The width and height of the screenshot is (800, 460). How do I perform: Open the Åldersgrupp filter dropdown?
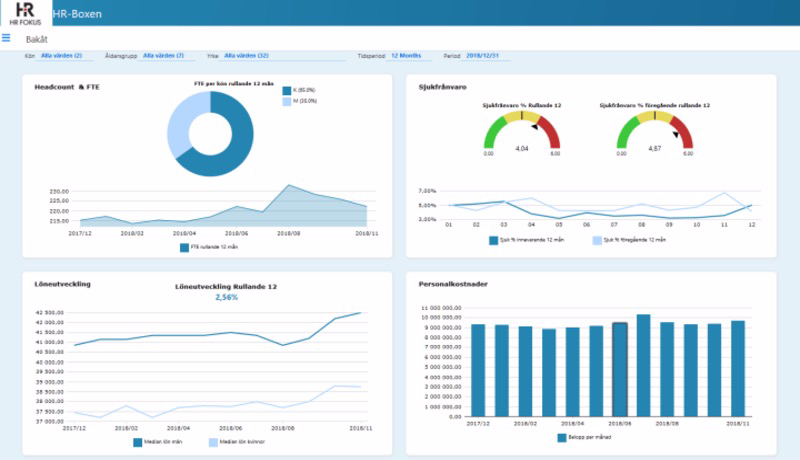[168, 56]
